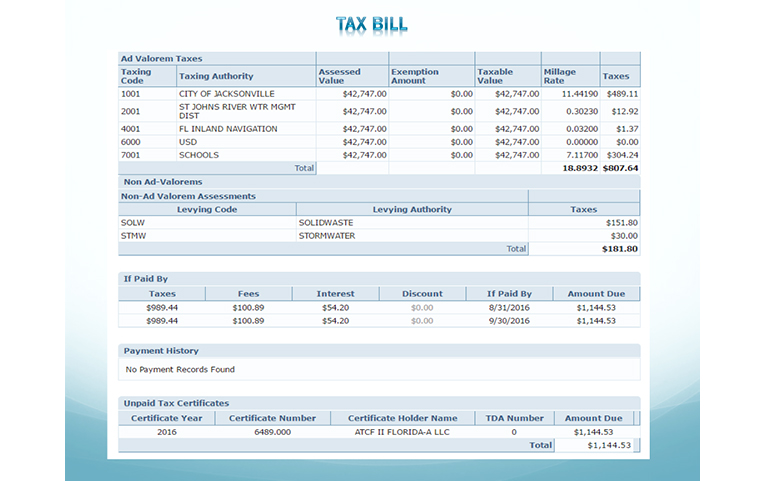Click the Payment History section header
770x481 pixels.
tap(160, 351)
